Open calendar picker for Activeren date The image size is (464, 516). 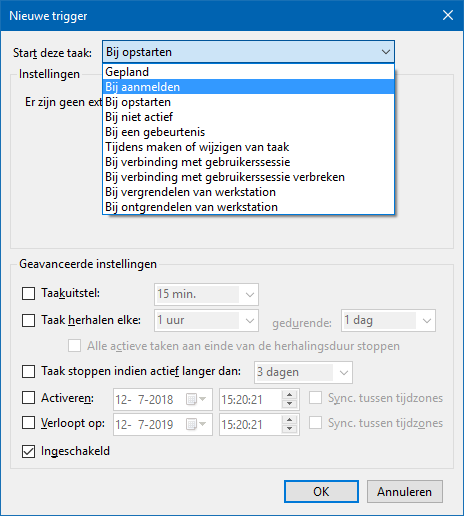tap(196, 399)
